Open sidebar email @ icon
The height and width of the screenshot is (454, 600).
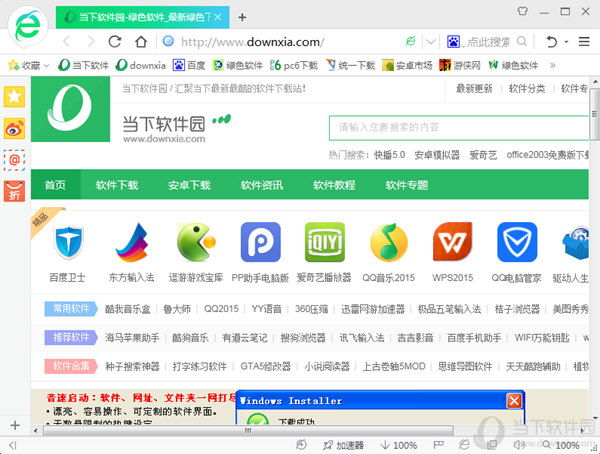(x=15, y=160)
